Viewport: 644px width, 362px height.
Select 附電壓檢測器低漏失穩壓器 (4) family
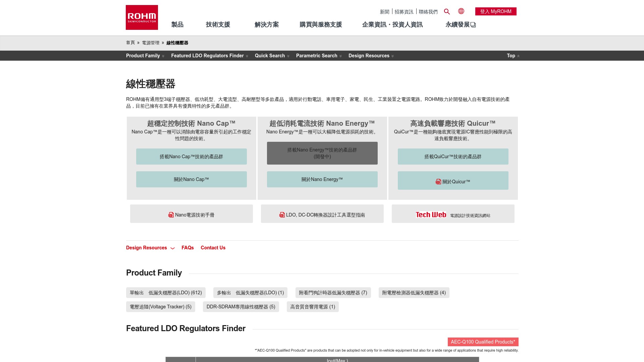[x=414, y=293]
